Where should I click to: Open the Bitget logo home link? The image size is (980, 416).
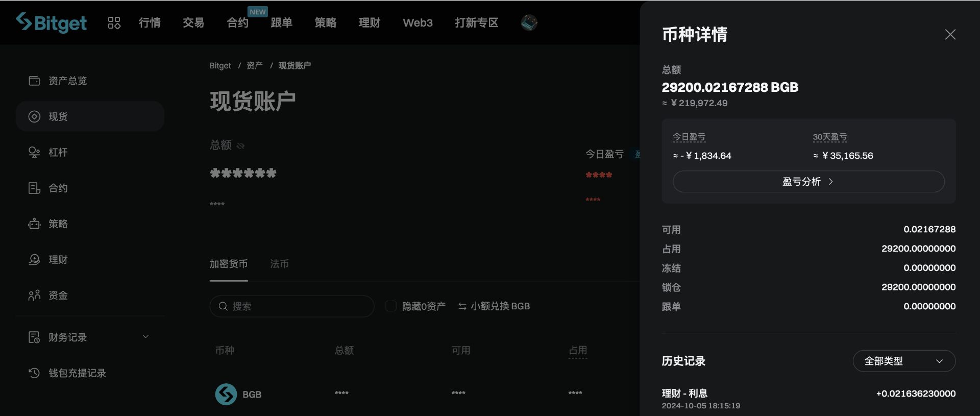[51, 22]
